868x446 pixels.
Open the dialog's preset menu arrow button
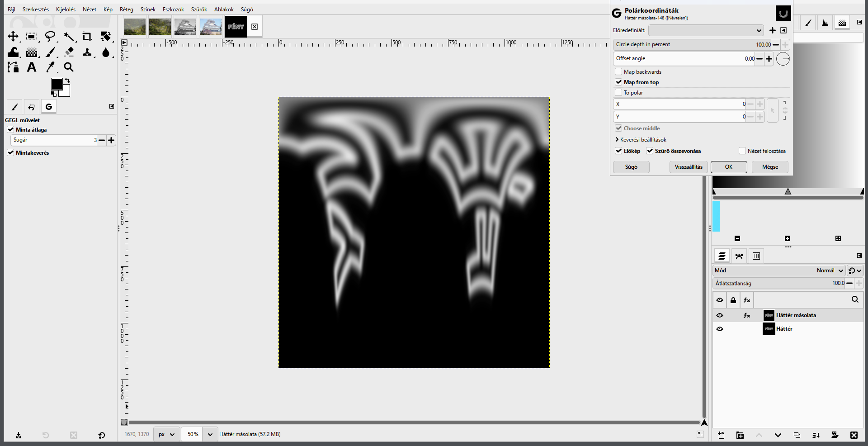(783, 30)
